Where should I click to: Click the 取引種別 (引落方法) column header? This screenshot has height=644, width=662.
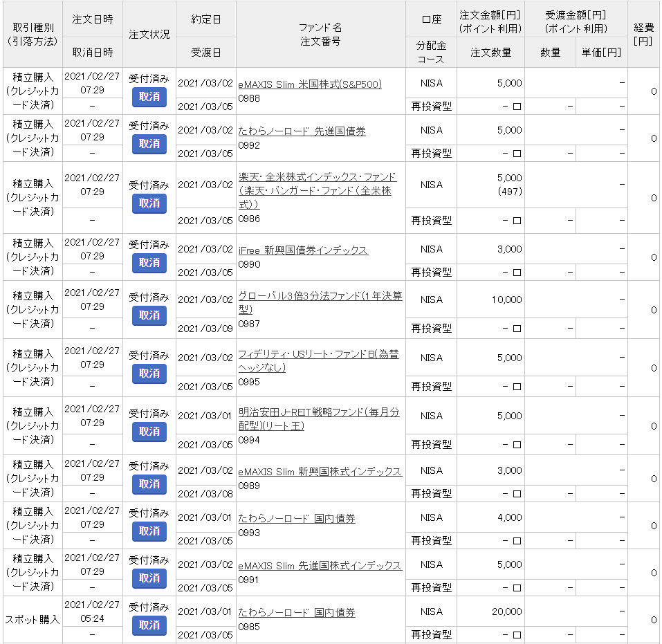[x=33, y=34]
